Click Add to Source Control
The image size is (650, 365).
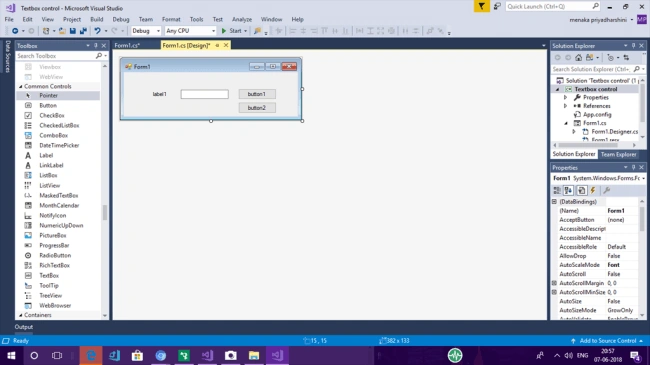coord(607,341)
